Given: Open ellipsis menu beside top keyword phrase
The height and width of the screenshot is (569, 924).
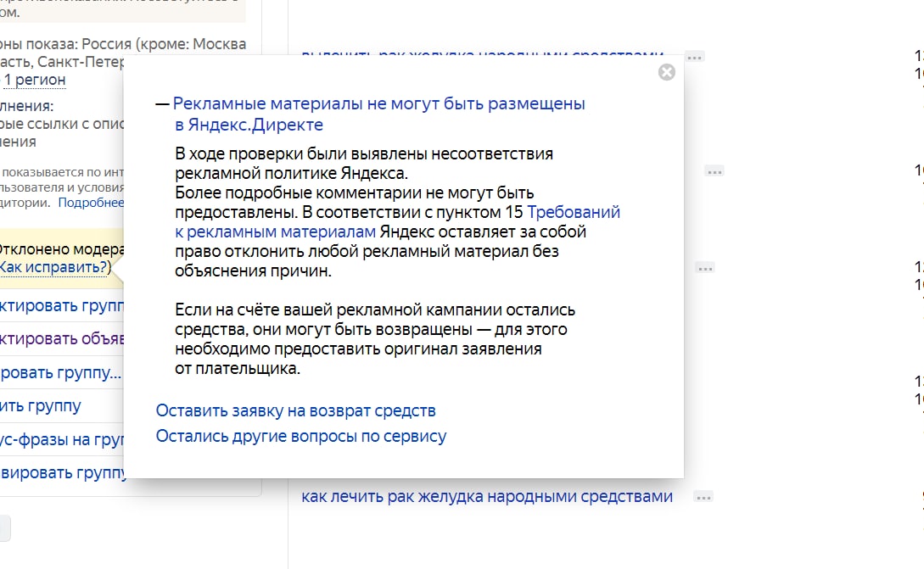Looking at the screenshot, I should tap(694, 58).
